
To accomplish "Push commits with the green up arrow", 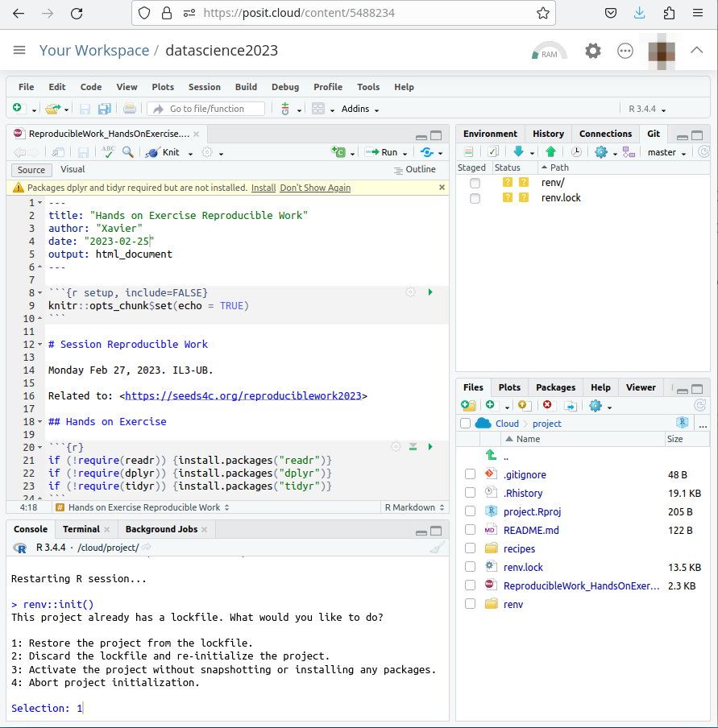I will (x=550, y=151).
